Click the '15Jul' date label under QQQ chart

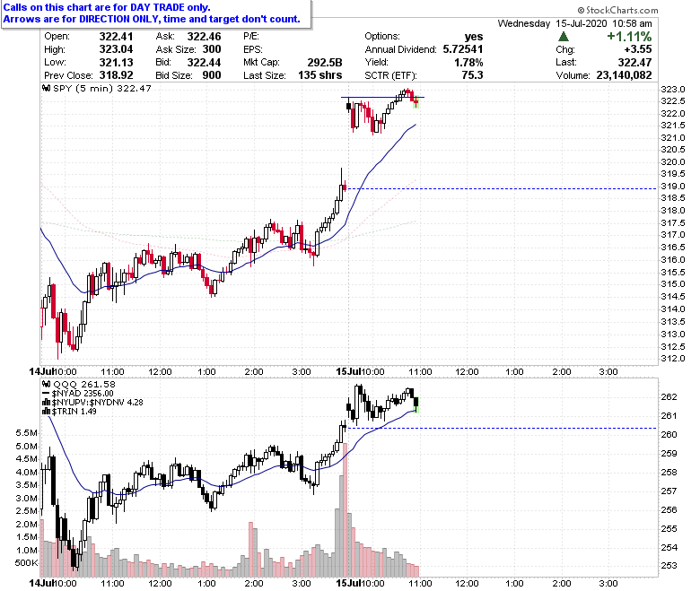point(348,584)
